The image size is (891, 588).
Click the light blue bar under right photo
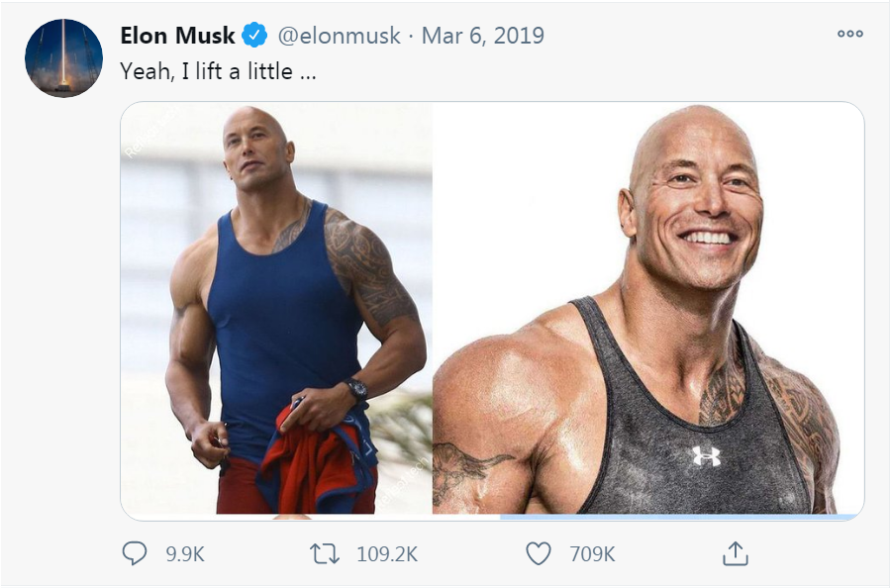pyautogui.click(x=679, y=517)
